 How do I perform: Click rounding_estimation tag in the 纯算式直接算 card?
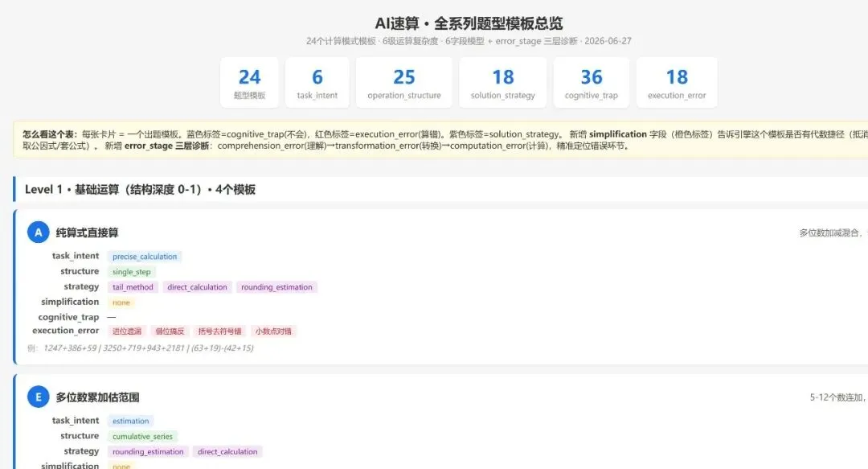pyautogui.click(x=276, y=287)
